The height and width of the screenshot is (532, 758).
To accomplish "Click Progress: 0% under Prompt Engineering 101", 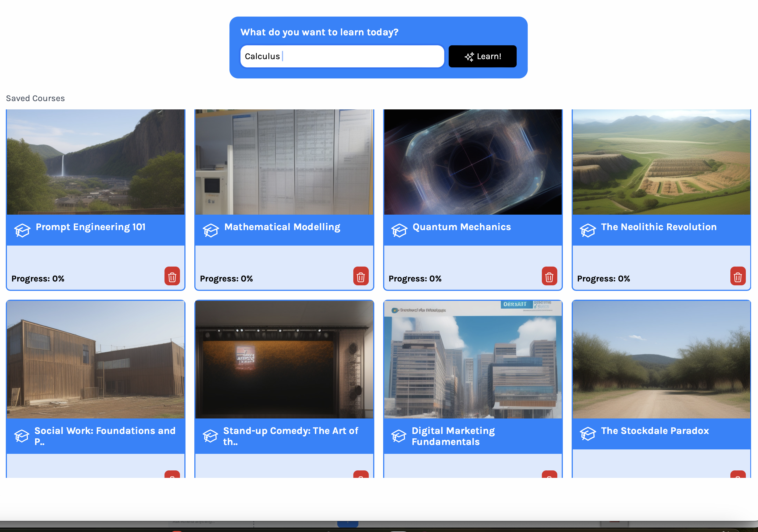I will coord(38,279).
